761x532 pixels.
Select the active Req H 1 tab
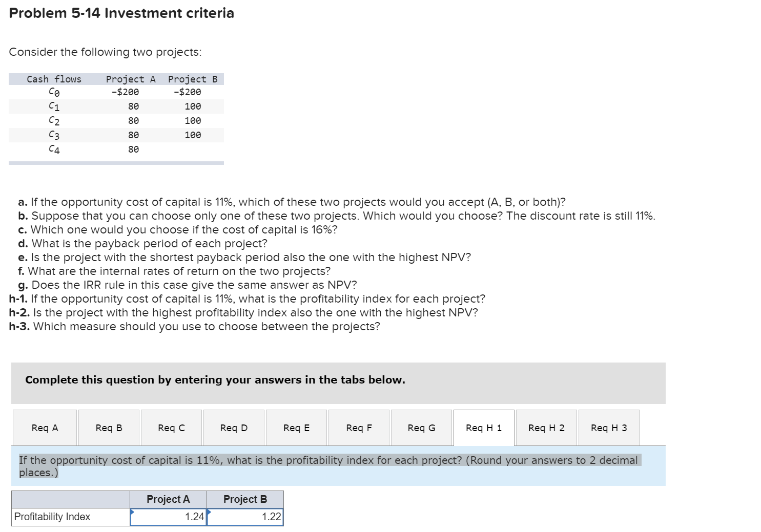point(484,428)
